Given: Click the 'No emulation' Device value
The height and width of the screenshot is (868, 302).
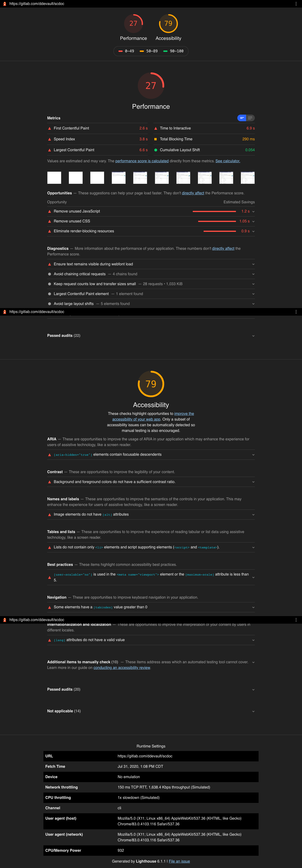Looking at the screenshot, I should point(128,777).
